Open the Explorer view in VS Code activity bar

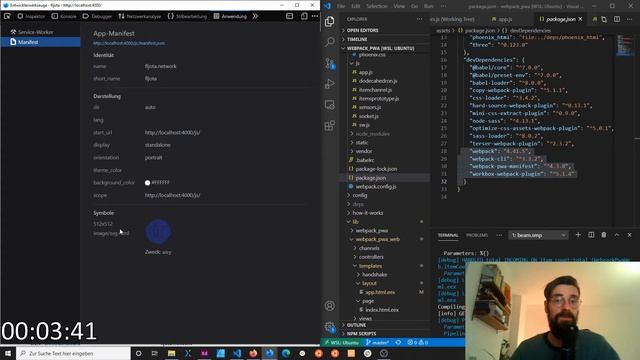pos(330,21)
